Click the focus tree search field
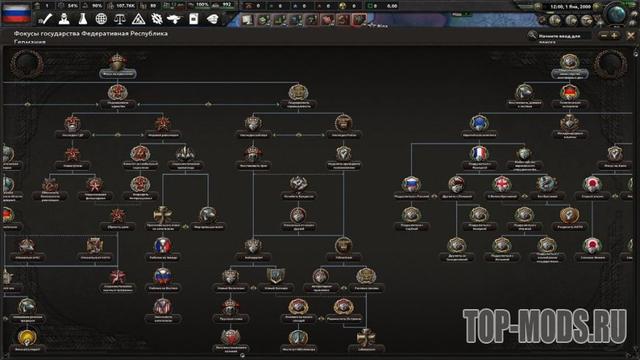The width and height of the screenshot is (640, 360). coord(563,37)
